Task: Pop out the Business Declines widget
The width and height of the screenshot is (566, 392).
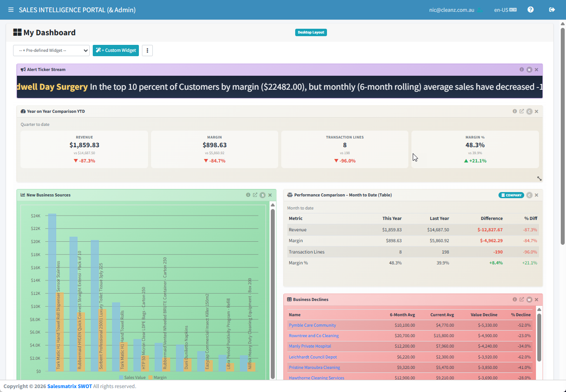Action: click(522, 300)
